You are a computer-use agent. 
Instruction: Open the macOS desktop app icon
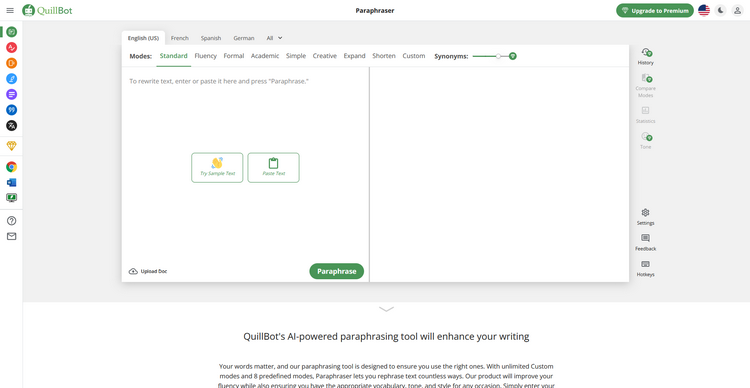point(11,198)
